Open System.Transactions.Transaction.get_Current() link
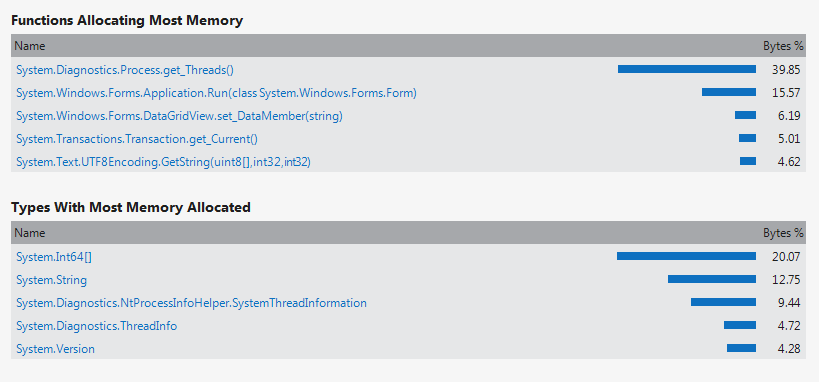 click(x=137, y=138)
